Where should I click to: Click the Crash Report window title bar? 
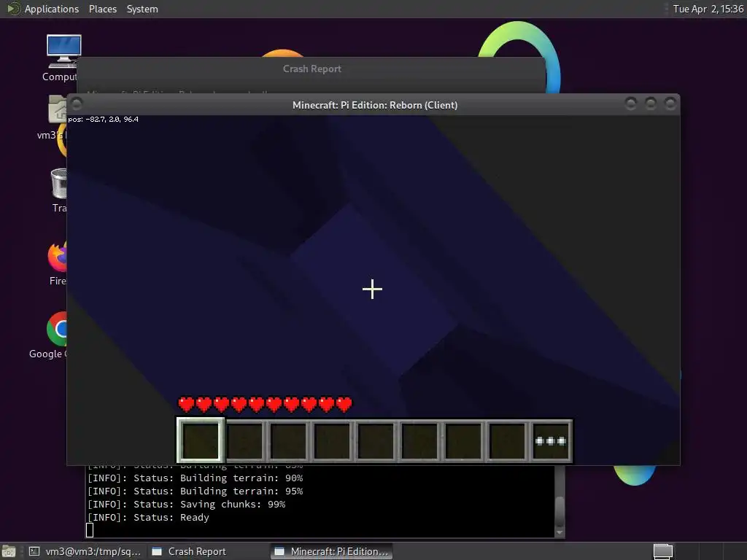point(311,69)
